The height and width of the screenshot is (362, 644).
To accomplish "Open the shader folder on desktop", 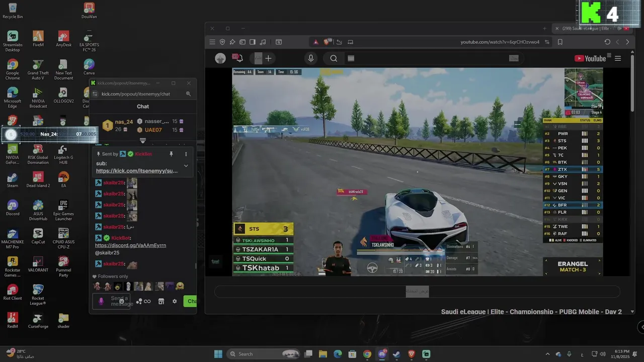I will 63,321.
